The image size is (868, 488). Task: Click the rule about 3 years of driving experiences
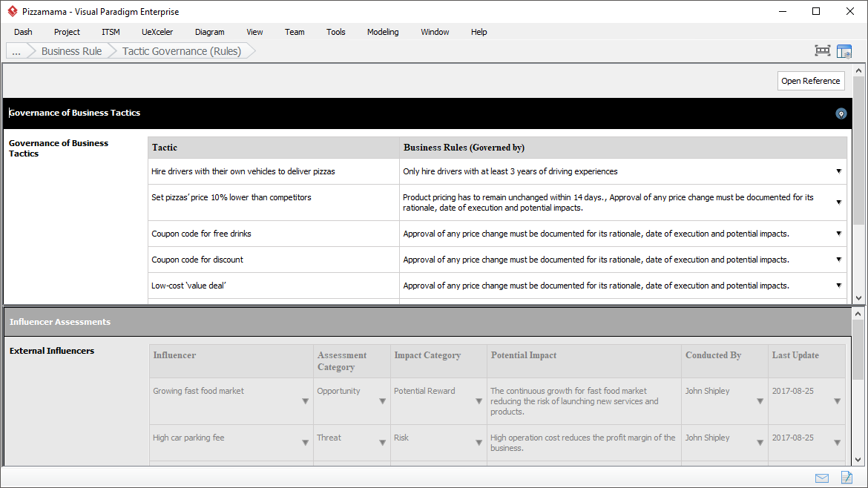pos(510,171)
